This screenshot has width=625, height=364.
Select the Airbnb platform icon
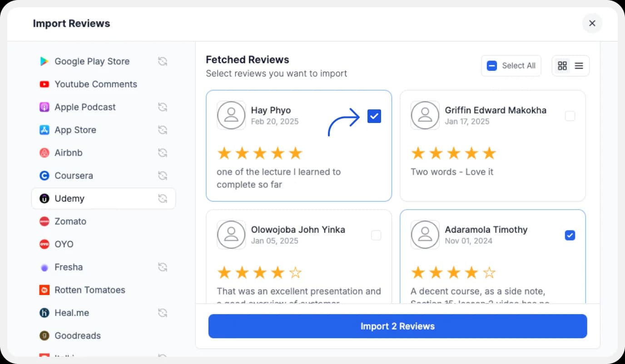point(44,153)
